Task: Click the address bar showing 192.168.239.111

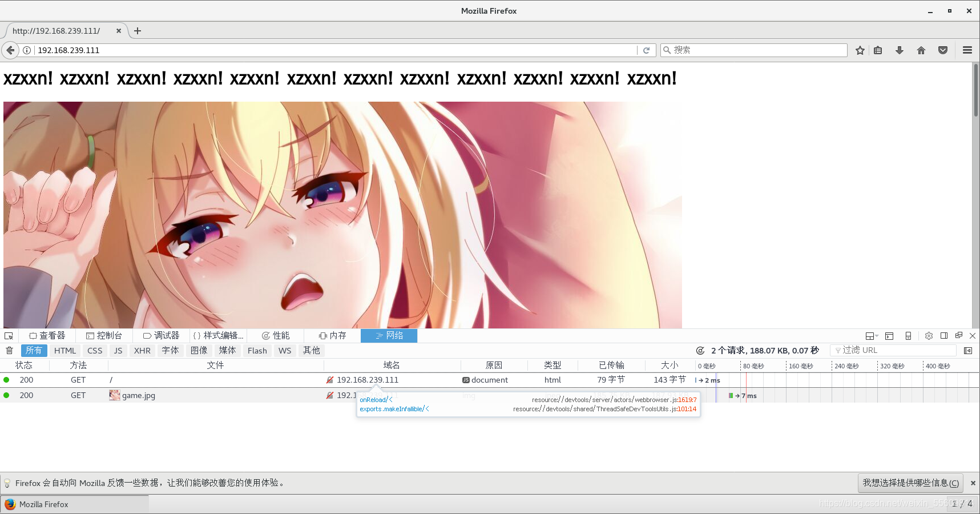Action: click(337, 50)
